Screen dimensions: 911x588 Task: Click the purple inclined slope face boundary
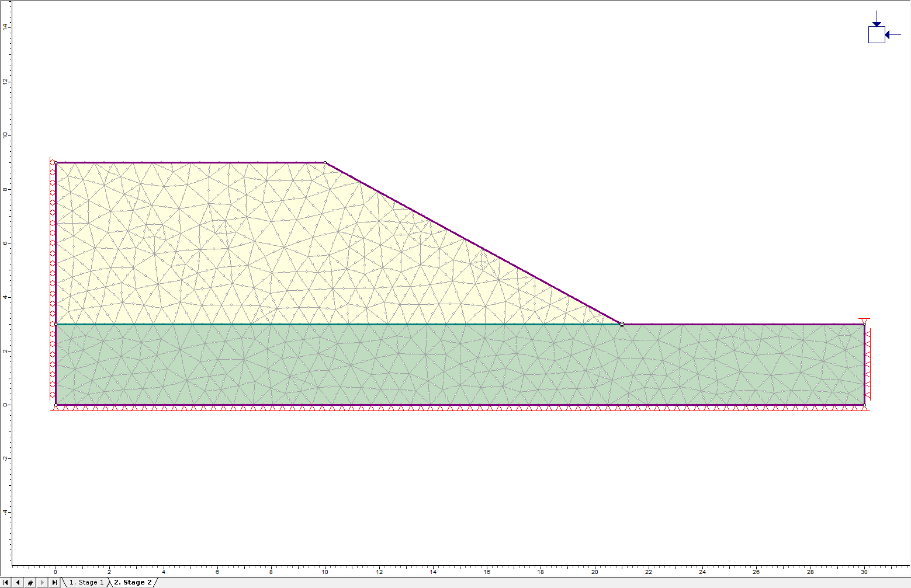pos(473,243)
